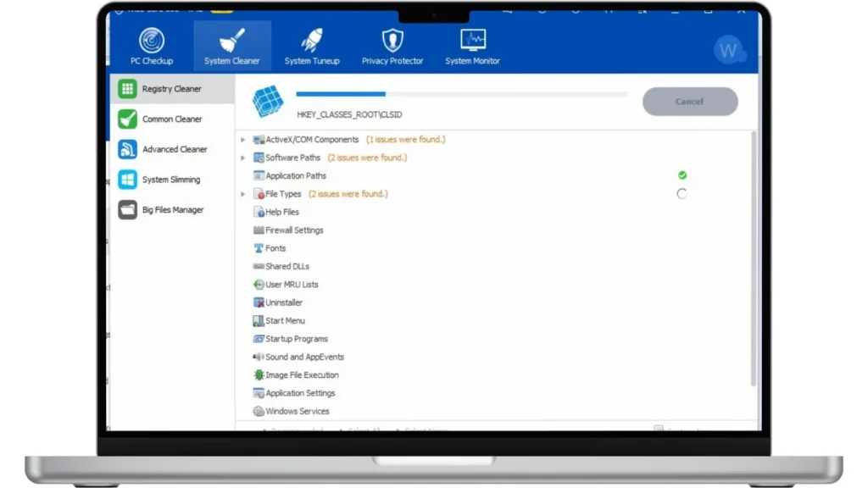Select Registry Cleaner in the sidebar
The width and height of the screenshot is (868, 488).
tap(172, 89)
